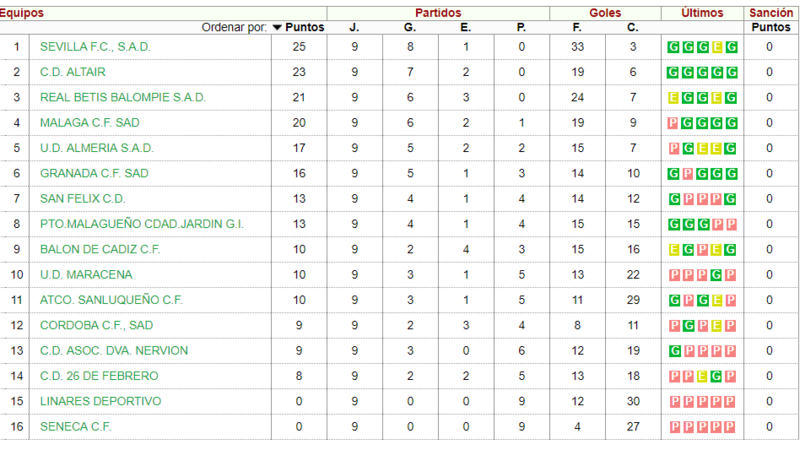The height and width of the screenshot is (450, 800).
Task: Sort by F. goals for column
Action: (577, 28)
